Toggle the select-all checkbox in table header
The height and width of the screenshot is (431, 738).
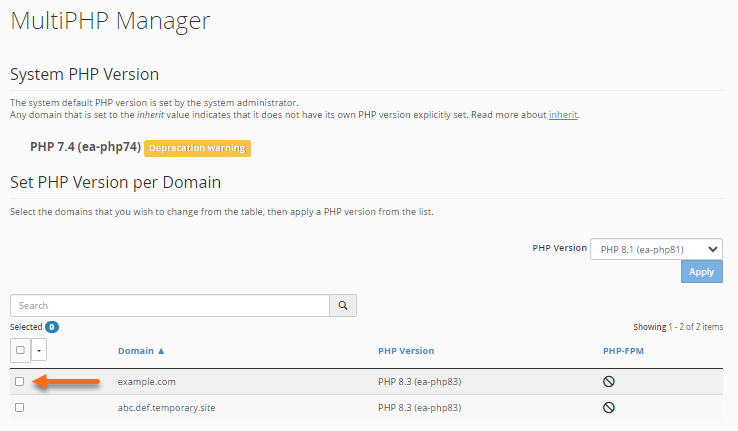tap(20, 350)
